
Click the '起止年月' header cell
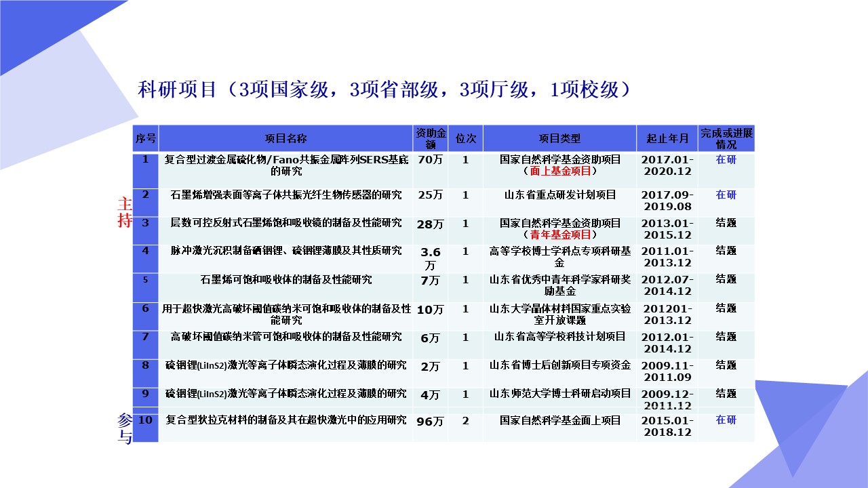(x=667, y=138)
